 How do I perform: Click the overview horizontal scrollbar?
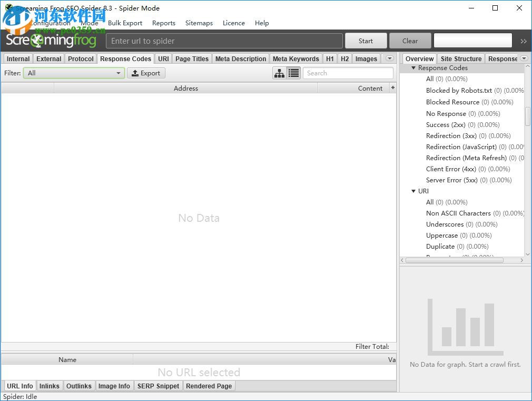coord(454,260)
